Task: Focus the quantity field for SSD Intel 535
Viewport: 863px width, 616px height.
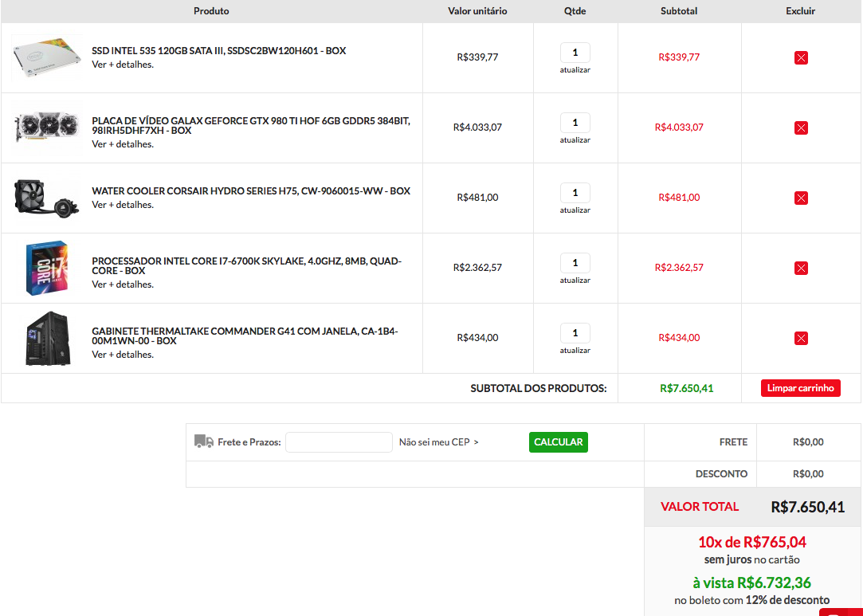Action: tap(575, 53)
